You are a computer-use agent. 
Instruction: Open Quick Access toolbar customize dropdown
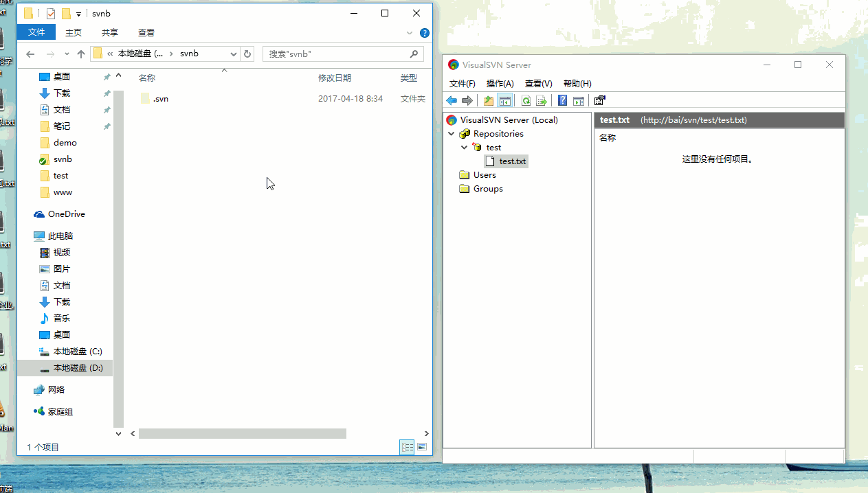click(78, 14)
